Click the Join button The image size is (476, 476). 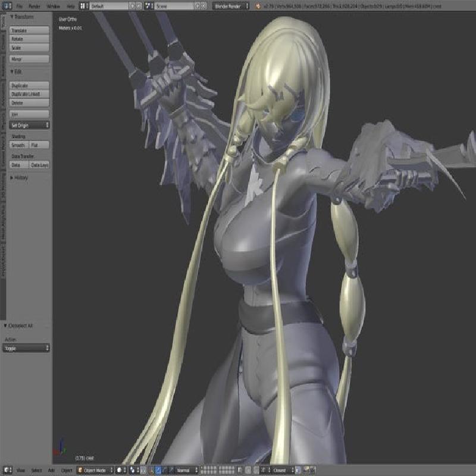[29, 114]
